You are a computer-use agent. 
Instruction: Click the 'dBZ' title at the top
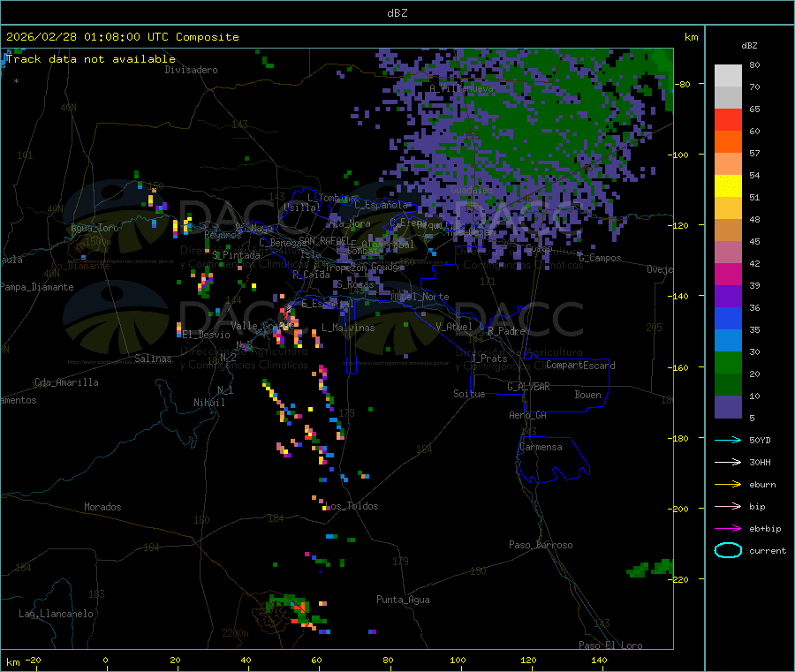pyautogui.click(x=397, y=12)
